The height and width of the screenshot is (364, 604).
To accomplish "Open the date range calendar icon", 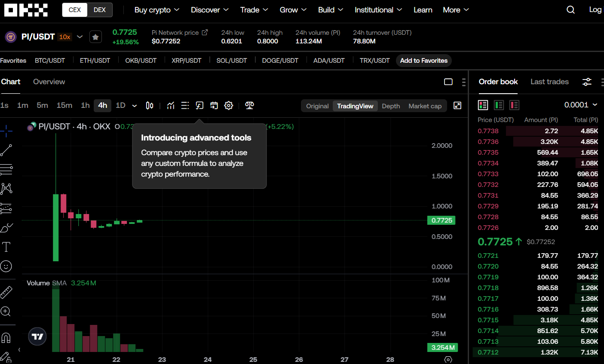I will click(x=214, y=106).
